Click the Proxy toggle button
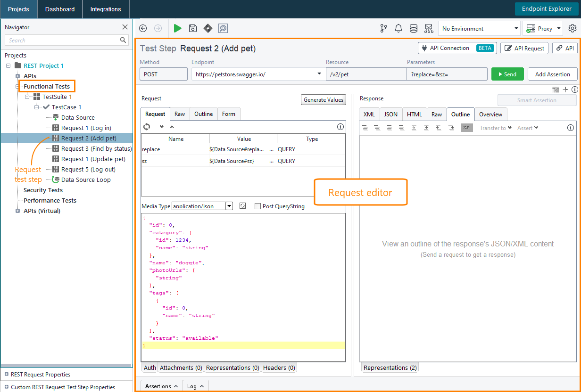The height and width of the screenshot is (392, 581). click(x=543, y=28)
